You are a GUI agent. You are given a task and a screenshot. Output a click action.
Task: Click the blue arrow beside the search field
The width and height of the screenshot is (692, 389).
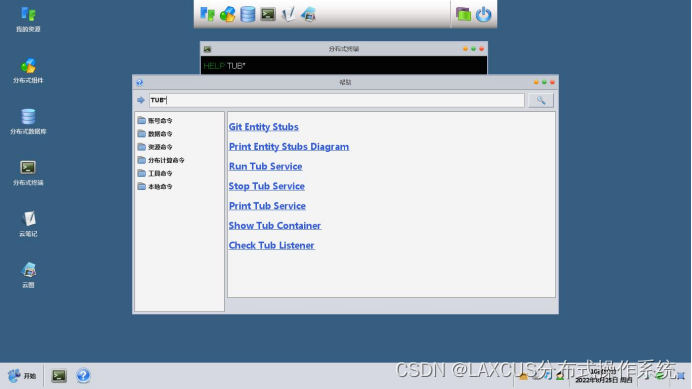tap(141, 100)
